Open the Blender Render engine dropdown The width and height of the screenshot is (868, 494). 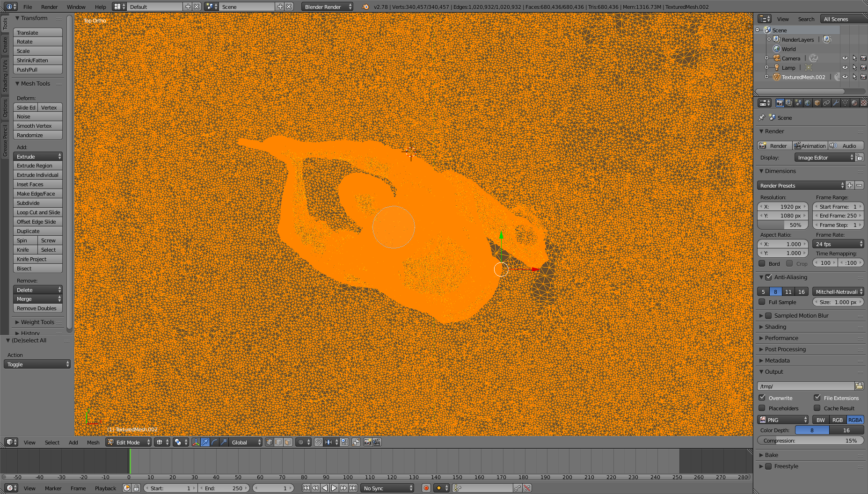pyautogui.click(x=327, y=7)
